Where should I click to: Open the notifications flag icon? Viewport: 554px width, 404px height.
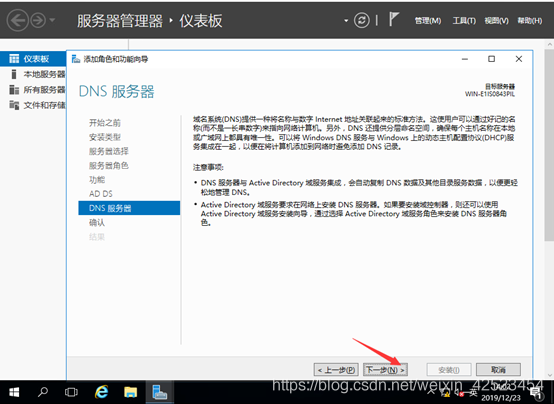(393, 19)
